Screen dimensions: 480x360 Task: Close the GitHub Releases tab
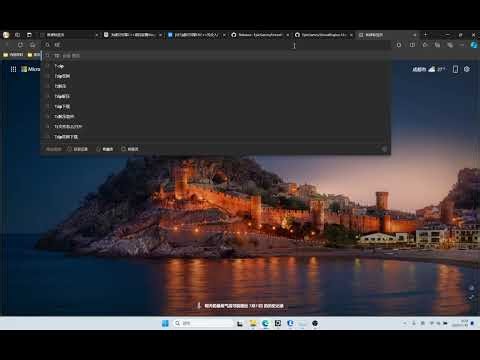pyautogui.click(x=288, y=35)
